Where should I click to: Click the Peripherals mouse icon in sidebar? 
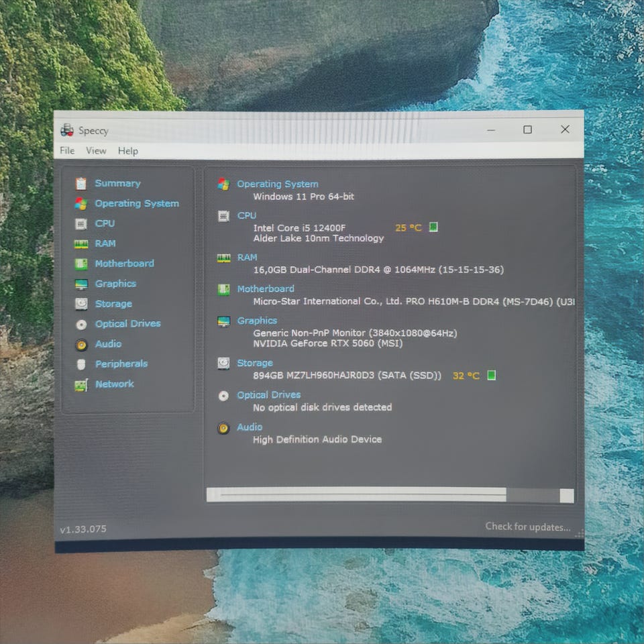81,364
